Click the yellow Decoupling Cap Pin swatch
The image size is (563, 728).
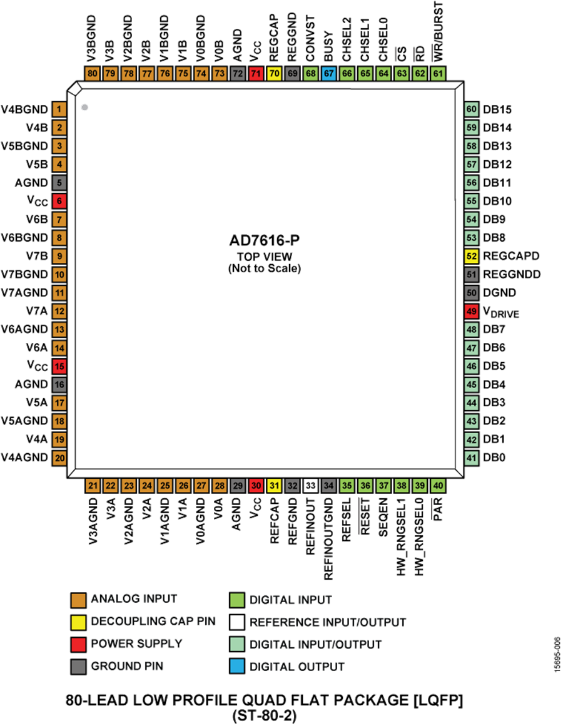pos(78,622)
